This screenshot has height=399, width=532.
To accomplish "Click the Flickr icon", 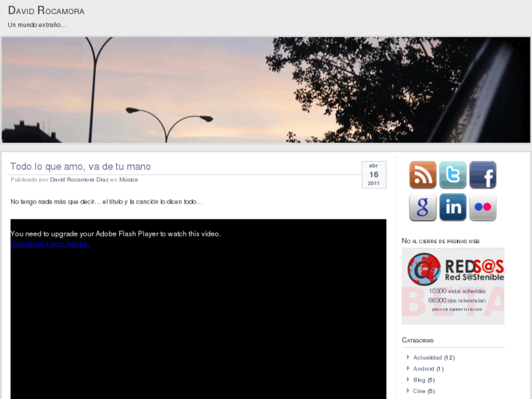I will [482, 207].
